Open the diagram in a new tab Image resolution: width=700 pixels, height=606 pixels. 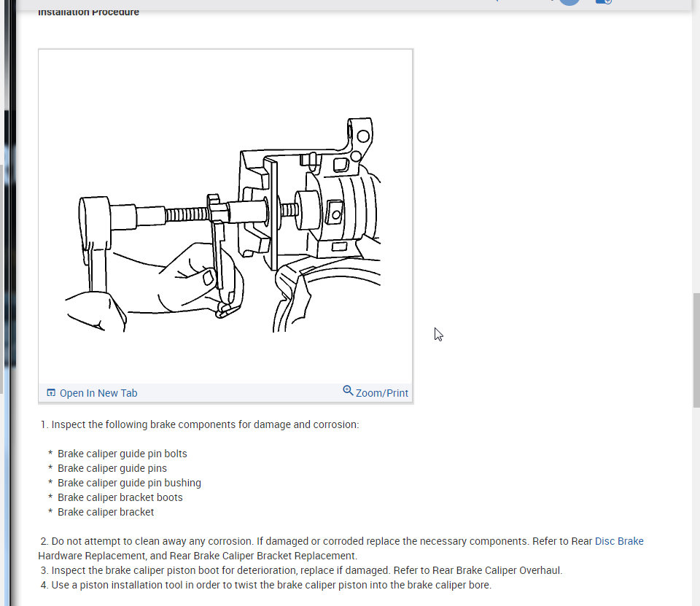tap(98, 392)
